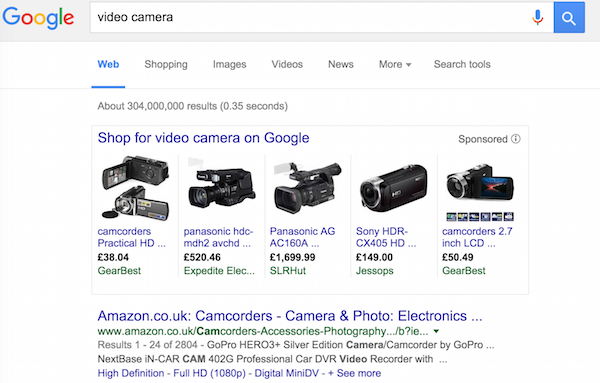Click the Google logo
Viewport: 600px width, 383px height.
tap(38, 18)
